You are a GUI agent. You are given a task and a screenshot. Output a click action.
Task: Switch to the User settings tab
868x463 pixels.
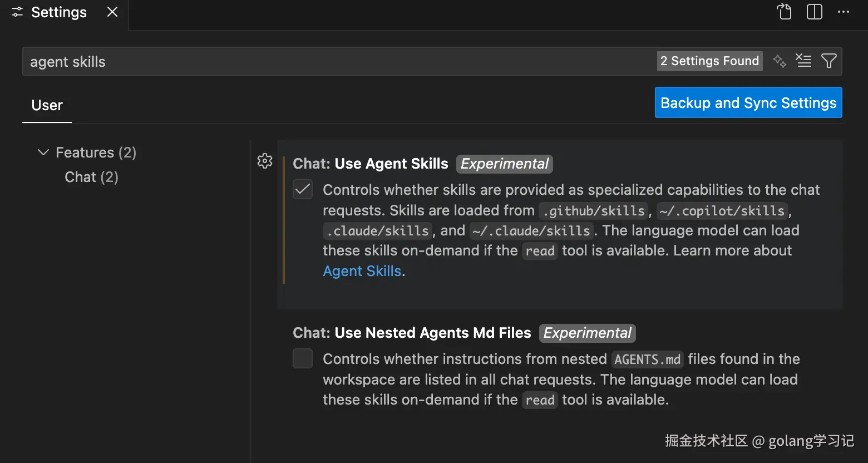[x=47, y=105]
